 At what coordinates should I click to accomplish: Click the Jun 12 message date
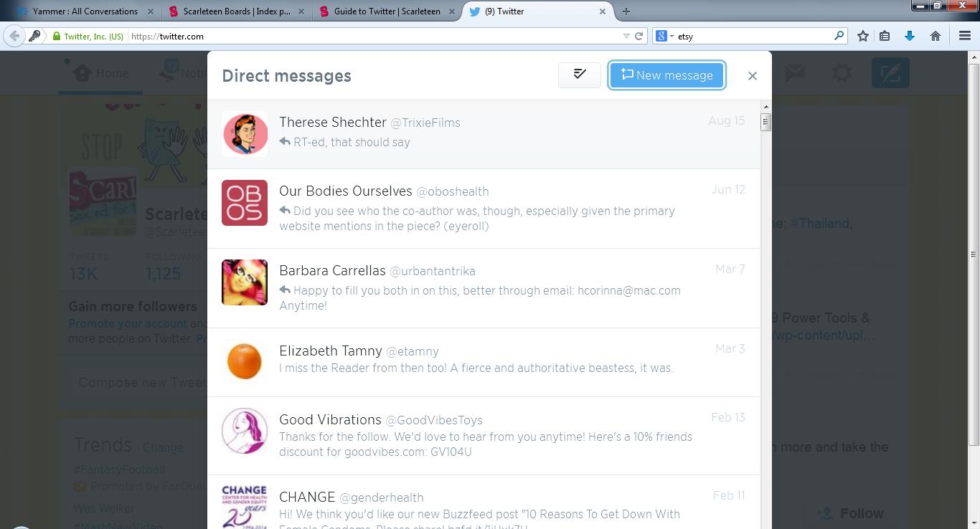click(x=728, y=189)
